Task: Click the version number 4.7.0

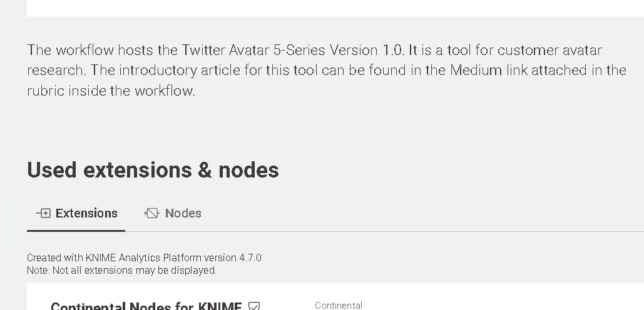Action: [250, 257]
